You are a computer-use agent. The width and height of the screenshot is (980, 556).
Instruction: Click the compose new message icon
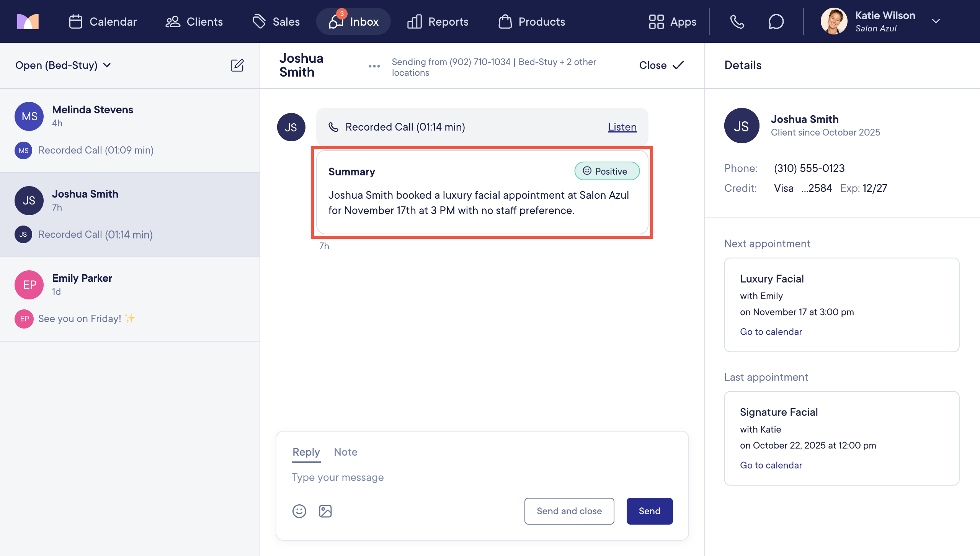coord(237,65)
